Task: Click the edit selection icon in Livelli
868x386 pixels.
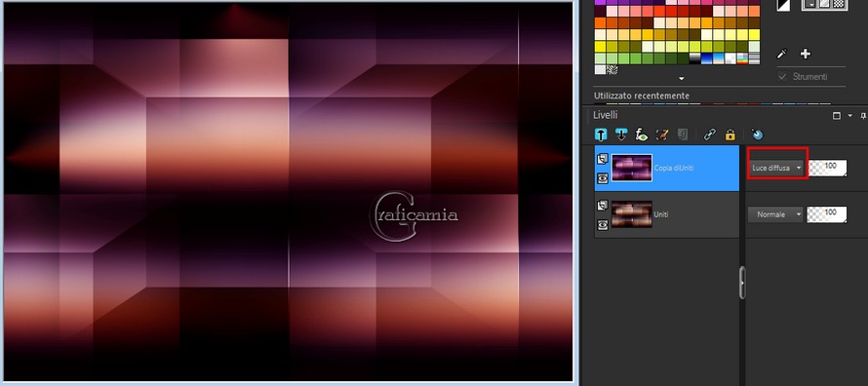Action: [662, 135]
